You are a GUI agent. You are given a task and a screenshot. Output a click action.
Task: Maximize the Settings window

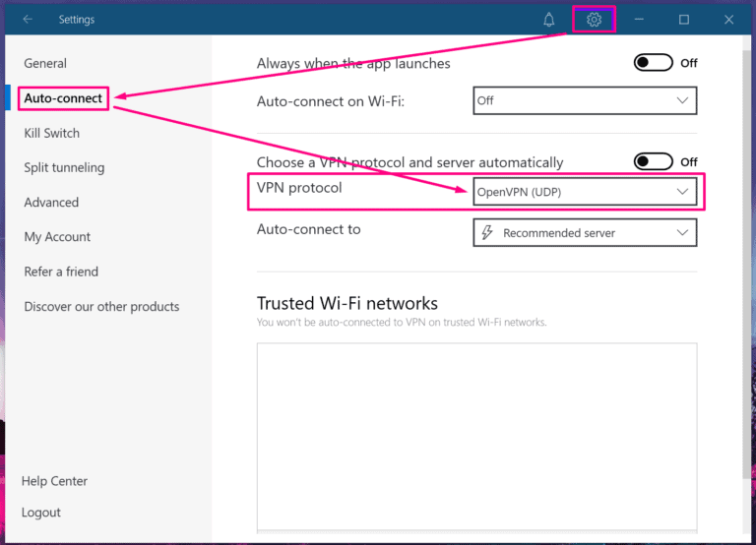coord(684,19)
